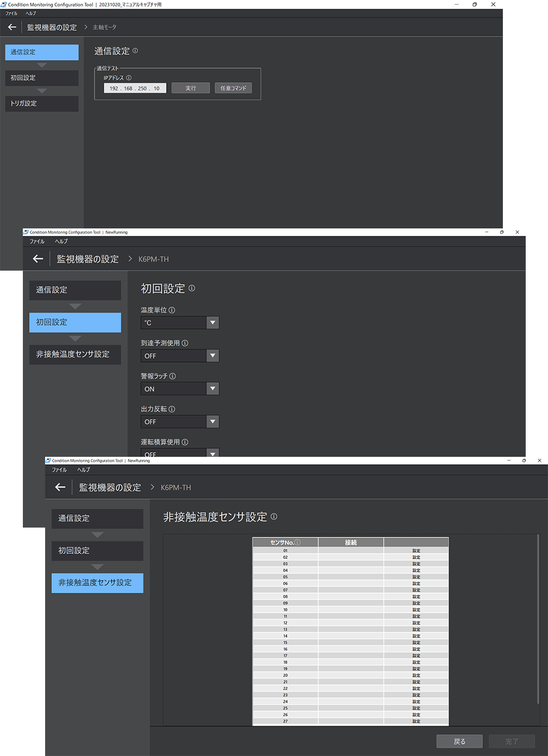Viewport: 548px width, 756px height.
Task: Open 設定 for sensor row 01
Action: 416,550
